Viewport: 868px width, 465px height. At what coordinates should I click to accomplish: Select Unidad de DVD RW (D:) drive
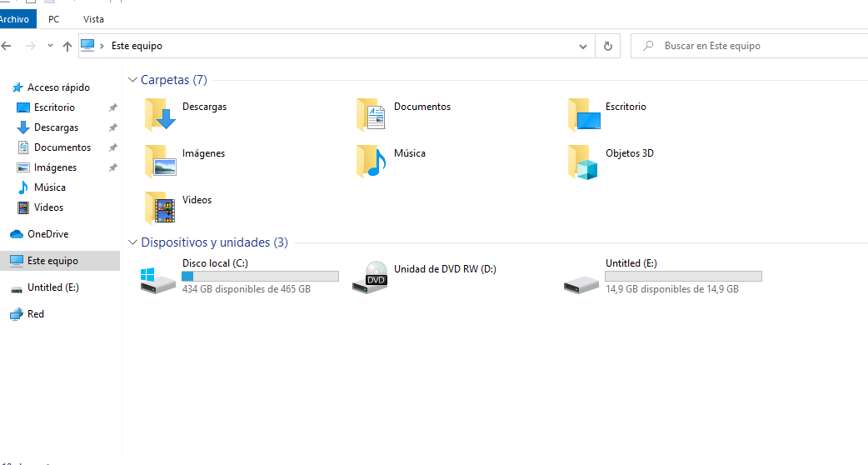372,277
